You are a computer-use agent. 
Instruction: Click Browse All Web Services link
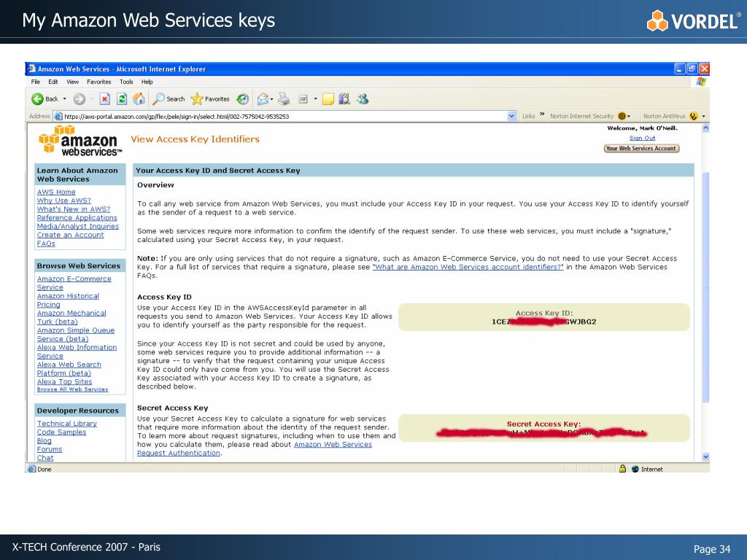[x=72, y=389]
